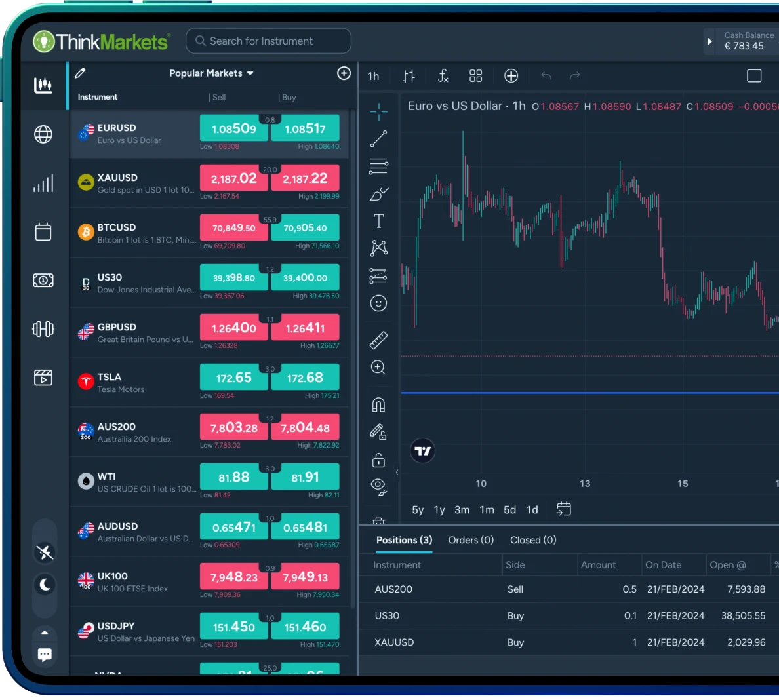Click the Buy price for EURUSD
The width and height of the screenshot is (779, 700).
(305, 128)
